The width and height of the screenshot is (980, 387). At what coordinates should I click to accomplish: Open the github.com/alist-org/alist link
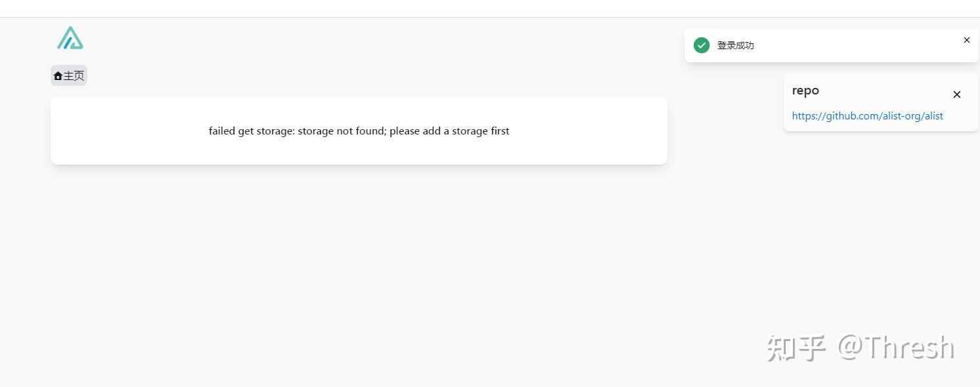[867, 116]
